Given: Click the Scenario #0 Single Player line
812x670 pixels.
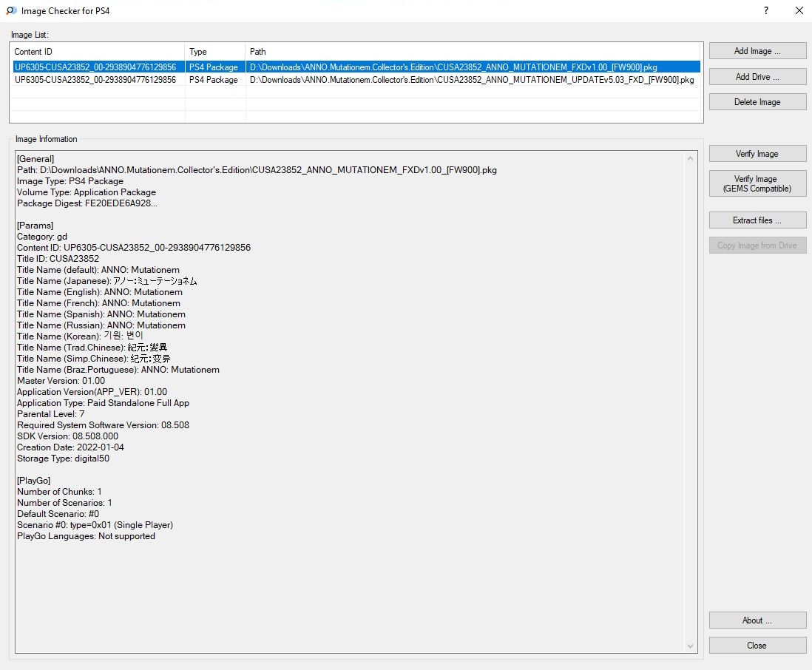Looking at the screenshot, I should coord(95,525).
